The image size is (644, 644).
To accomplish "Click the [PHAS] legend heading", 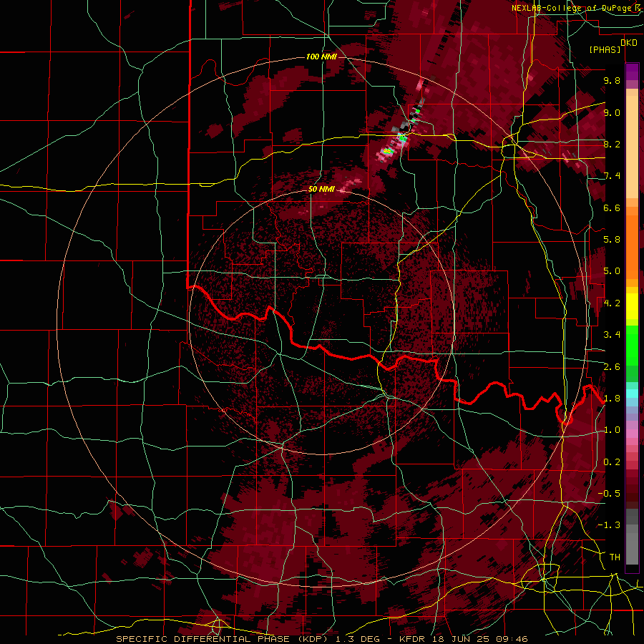I will 605,49.
